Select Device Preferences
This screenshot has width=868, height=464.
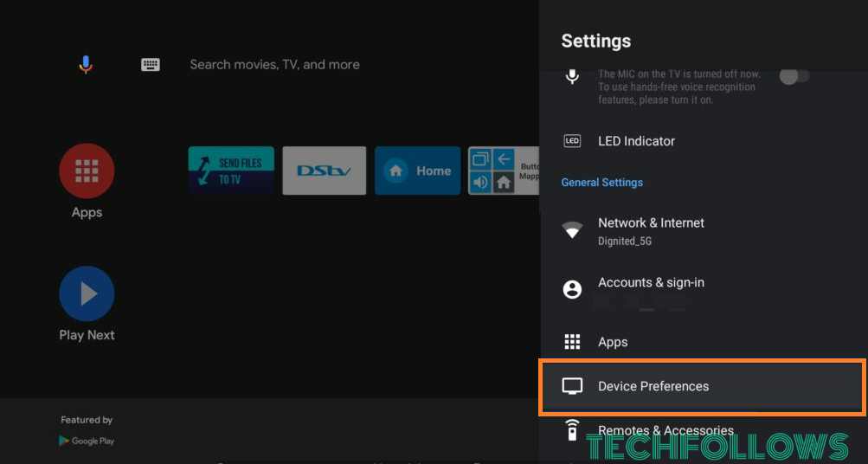click(703, 386)
